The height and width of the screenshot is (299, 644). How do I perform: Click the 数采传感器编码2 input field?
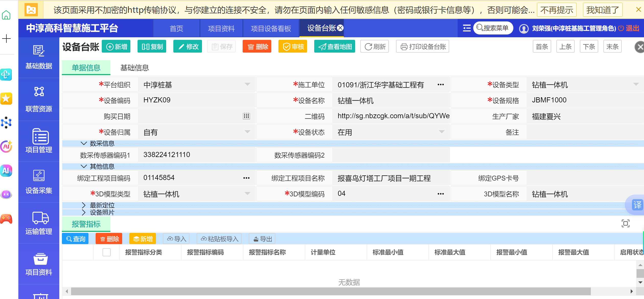click(x=391, y=155)
